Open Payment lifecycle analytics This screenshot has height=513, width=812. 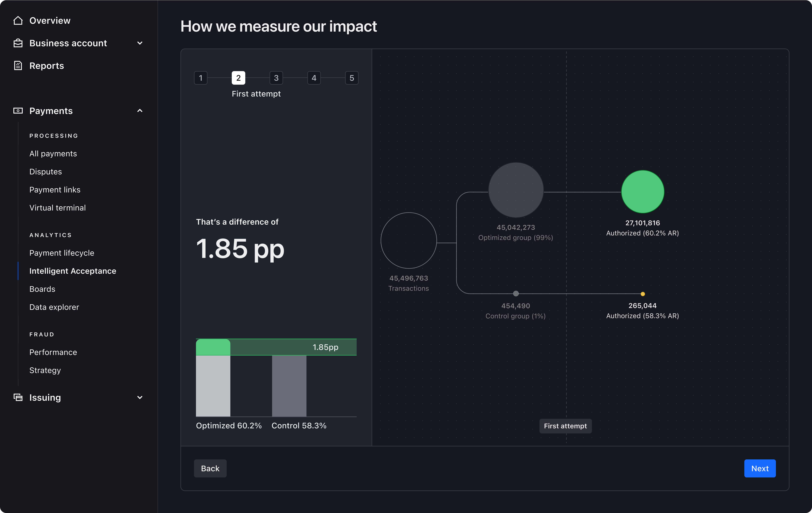pos(62,253)
